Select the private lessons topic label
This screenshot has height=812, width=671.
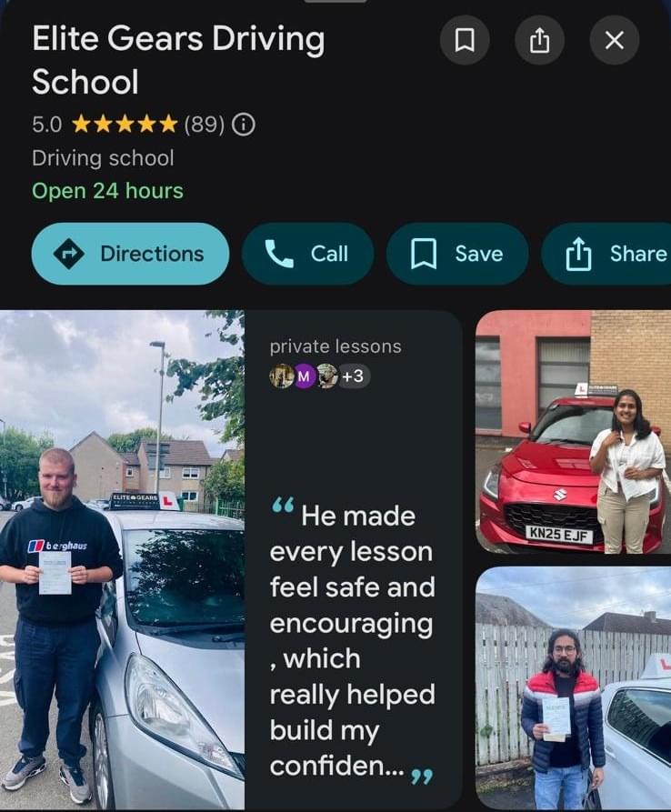(x=335, y=346)
